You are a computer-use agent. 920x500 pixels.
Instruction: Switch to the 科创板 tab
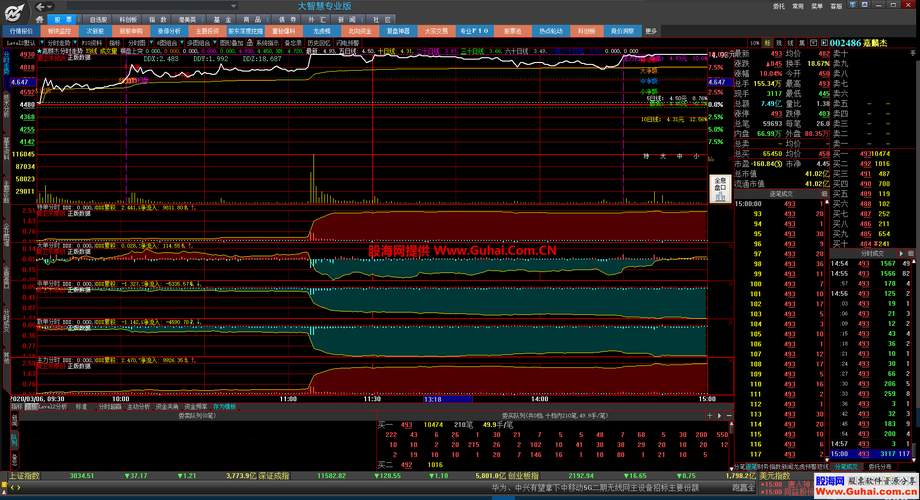click(128, 19)
